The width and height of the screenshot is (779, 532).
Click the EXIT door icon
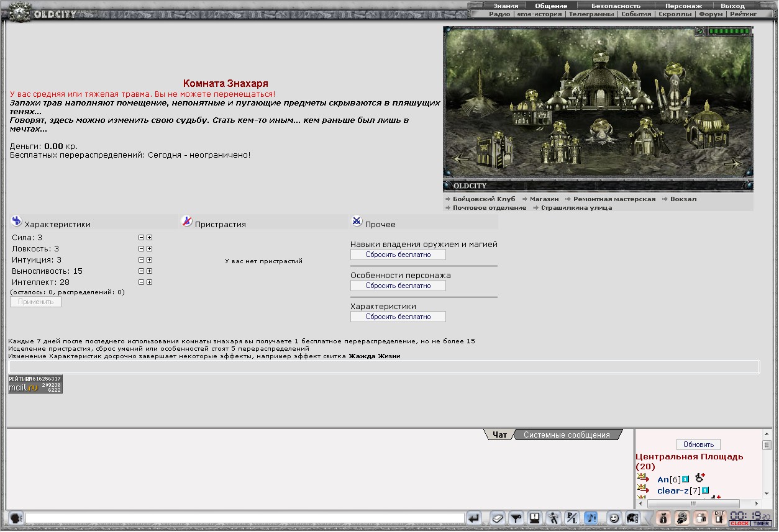[719, 518]
